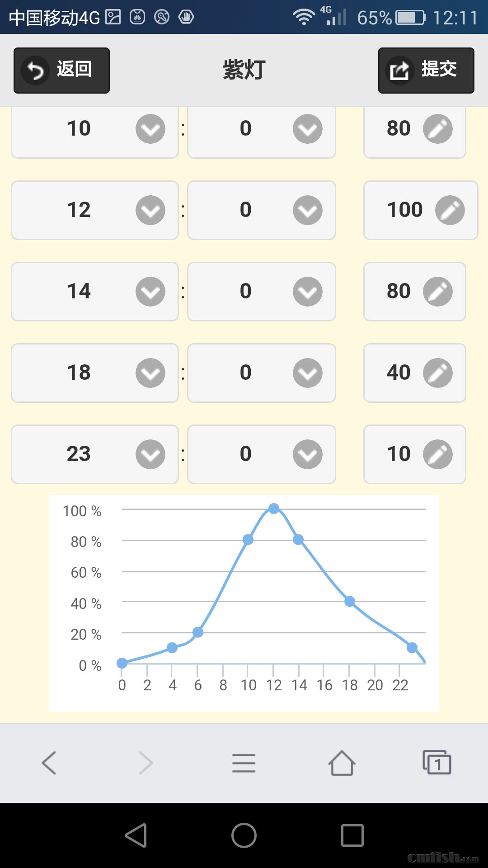Open the browser hamburger menu
The width and height of the screenshot is (488, 868).
(244, 763)
